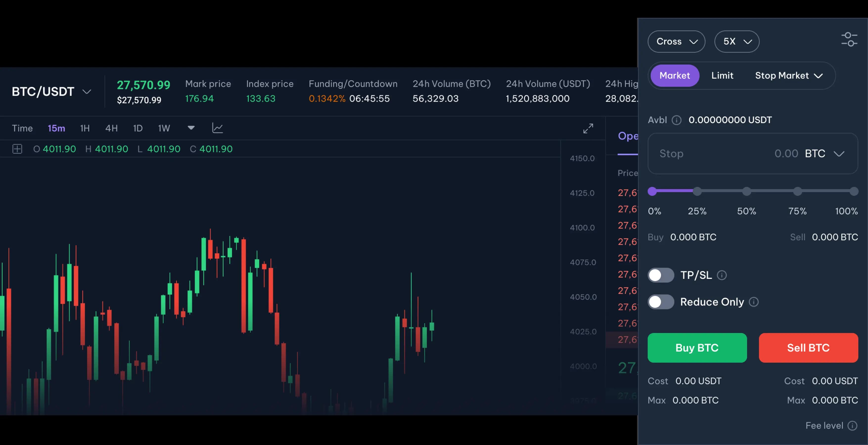This screenshot has height=445, width=868.
Task: Click the crosshair plus icon beside OHLC
Action: click(x=17, y=149)
